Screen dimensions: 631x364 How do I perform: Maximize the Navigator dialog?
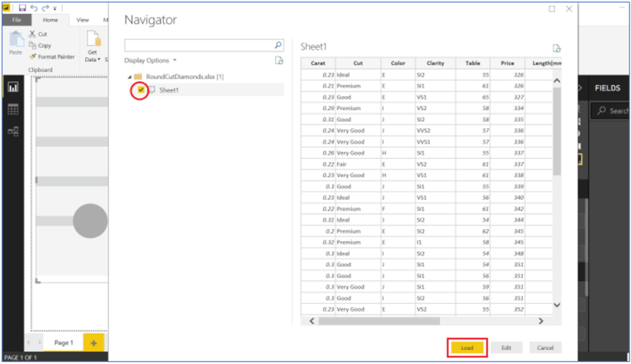tap(552, 9)
